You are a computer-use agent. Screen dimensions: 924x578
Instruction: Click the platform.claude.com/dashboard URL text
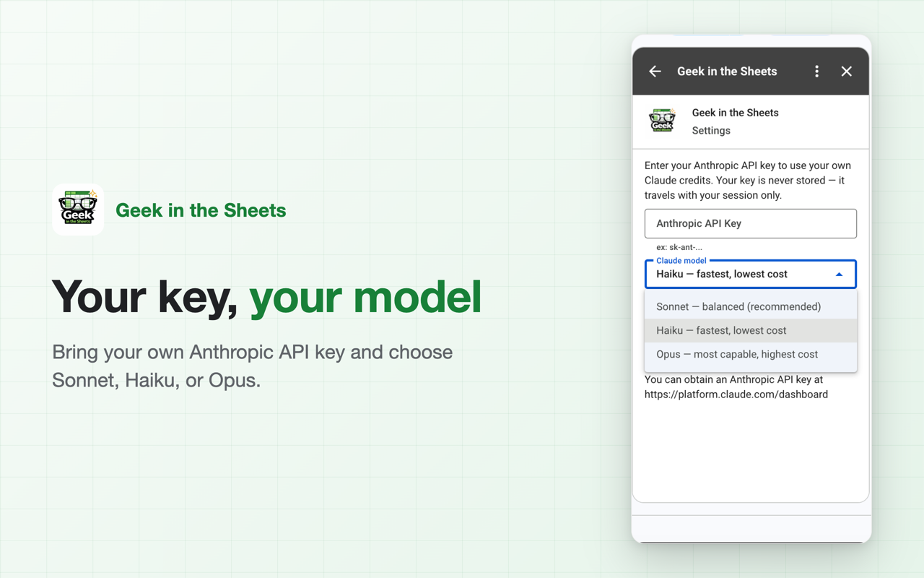click(736, 394)
